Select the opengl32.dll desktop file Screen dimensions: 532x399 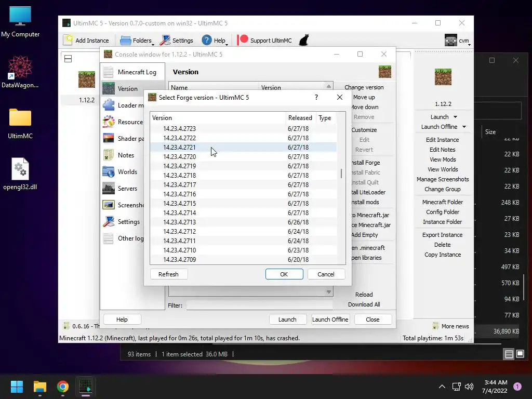coord(20,174)
